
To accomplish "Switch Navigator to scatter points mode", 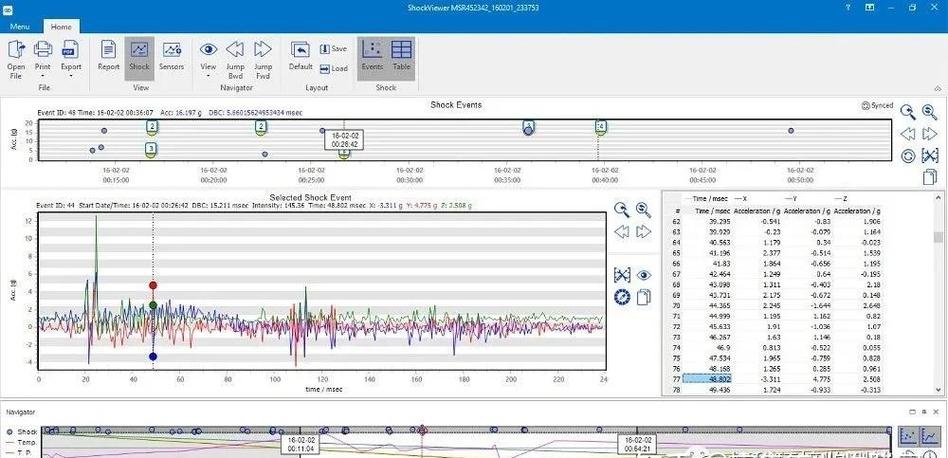I will point(907,435).
